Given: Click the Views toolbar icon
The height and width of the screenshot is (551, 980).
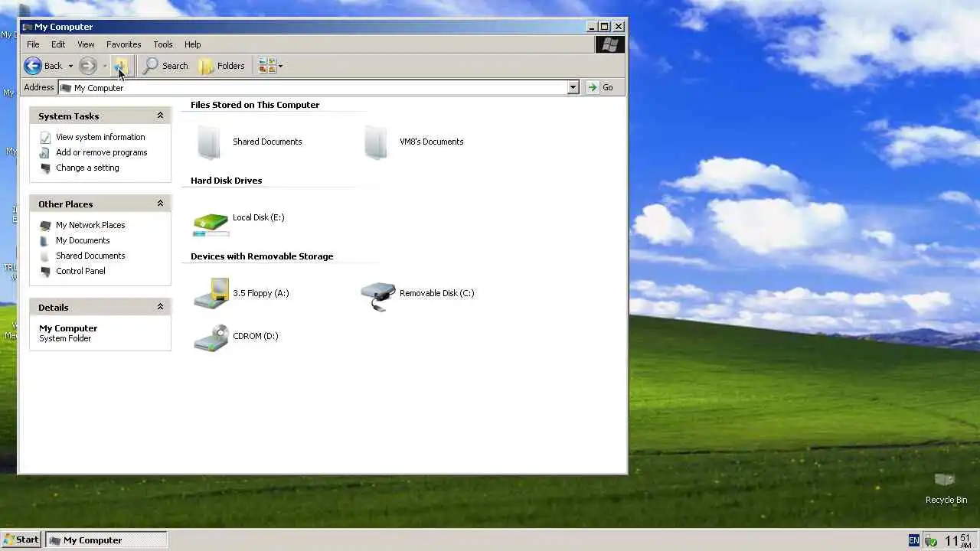Looking at the screenshot, I should point(267,66).
